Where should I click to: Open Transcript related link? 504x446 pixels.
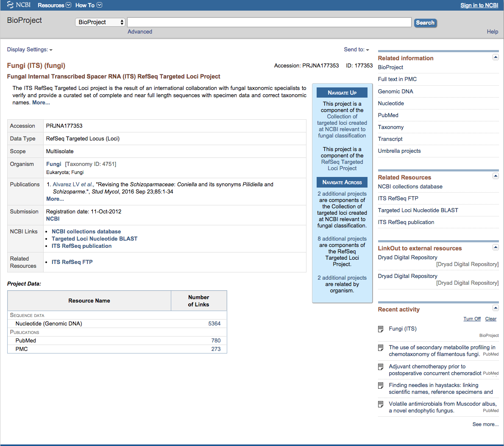click(x=390, y=139)
